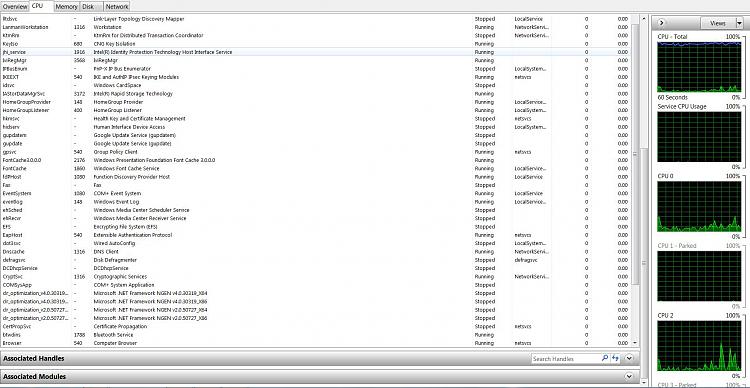Click the CPU - Total graph
Image resolution: width=750 pixels, height=388 pixels.
pos(699,67)
